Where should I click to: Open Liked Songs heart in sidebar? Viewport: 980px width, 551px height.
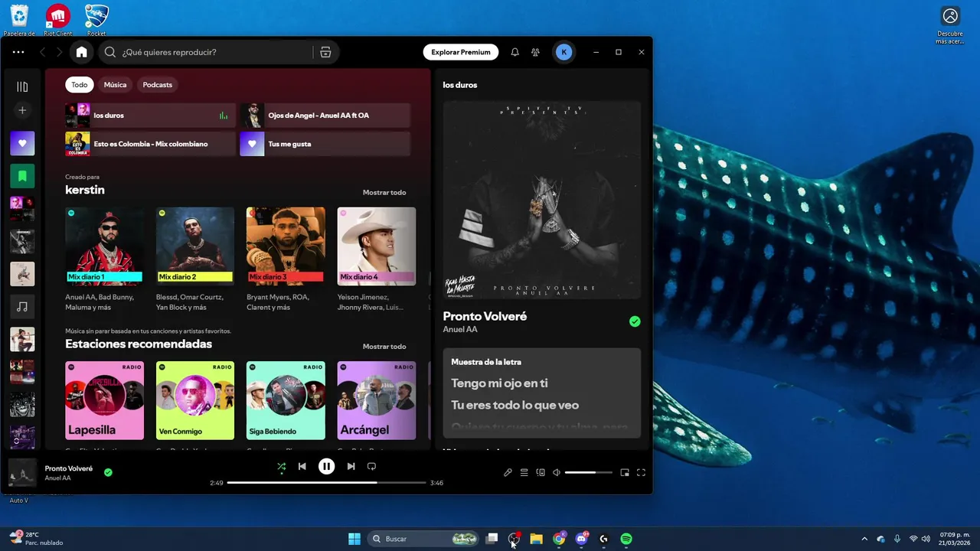coord(22,143)
